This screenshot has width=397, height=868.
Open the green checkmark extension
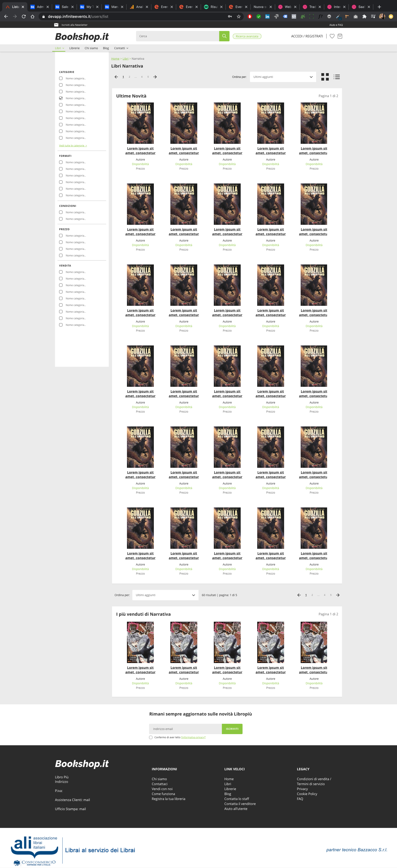258,17
